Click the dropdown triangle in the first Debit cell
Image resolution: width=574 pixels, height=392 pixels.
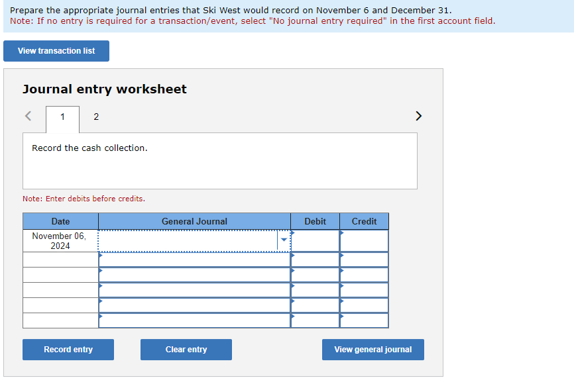tap(294, 232)
